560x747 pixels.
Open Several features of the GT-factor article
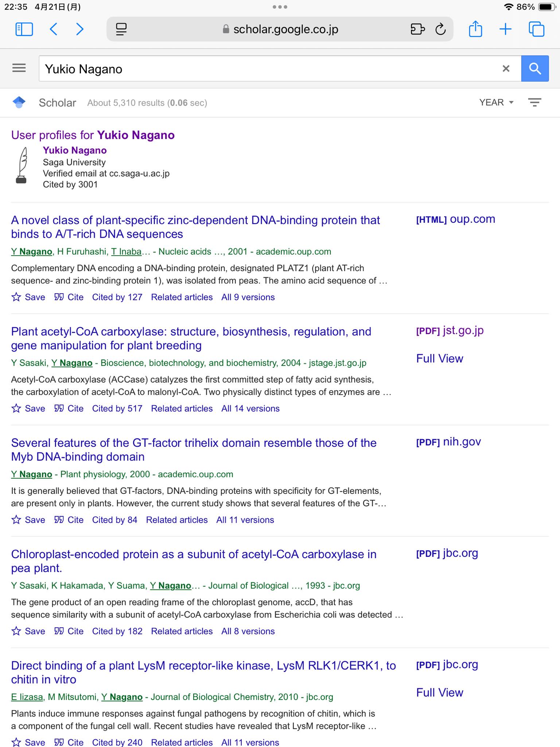pos(194,449)
